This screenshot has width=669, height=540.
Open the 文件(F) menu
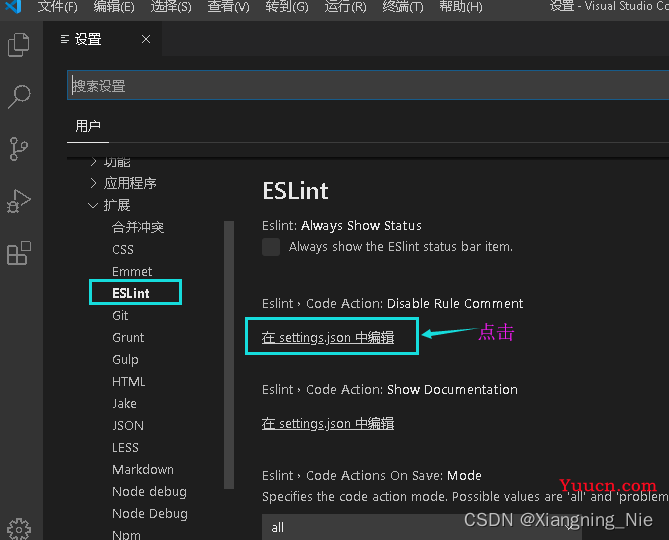point(58,6)
